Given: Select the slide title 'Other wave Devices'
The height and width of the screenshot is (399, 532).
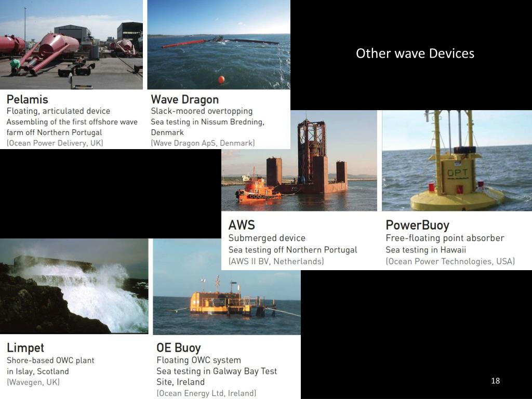Looking at the screenshot, I should tap(415, 54).
